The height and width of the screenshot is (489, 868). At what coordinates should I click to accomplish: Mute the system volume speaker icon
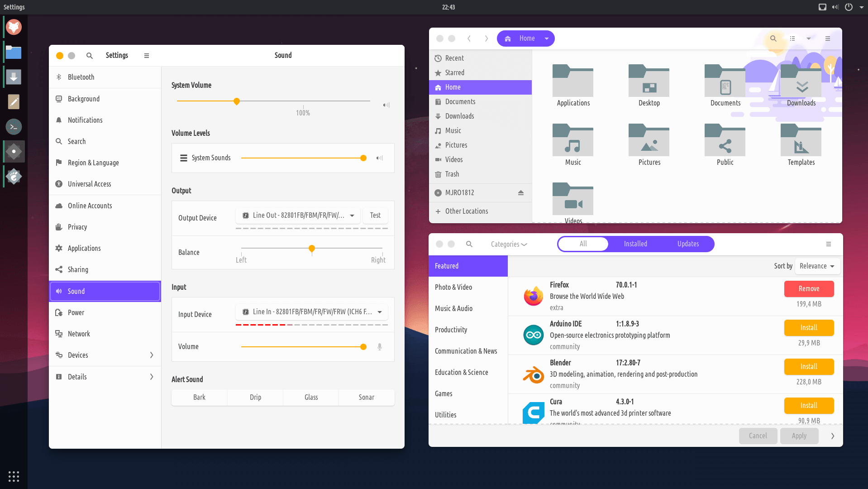(x=386, y=105)
